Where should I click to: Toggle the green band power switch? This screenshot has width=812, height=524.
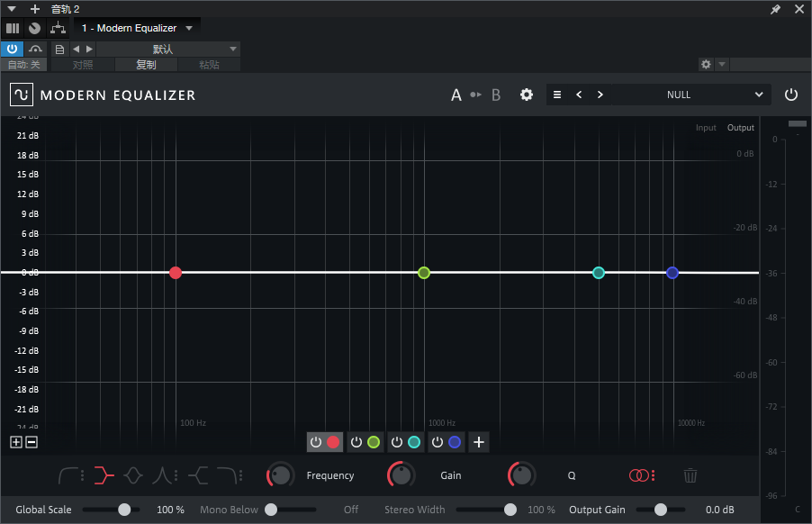click(x=356, y=442)
